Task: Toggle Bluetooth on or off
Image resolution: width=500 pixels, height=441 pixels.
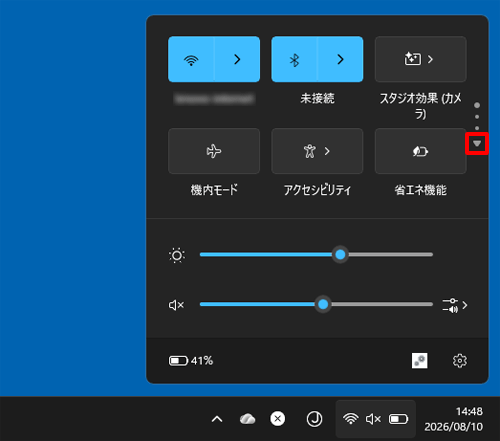Action: 294,59
